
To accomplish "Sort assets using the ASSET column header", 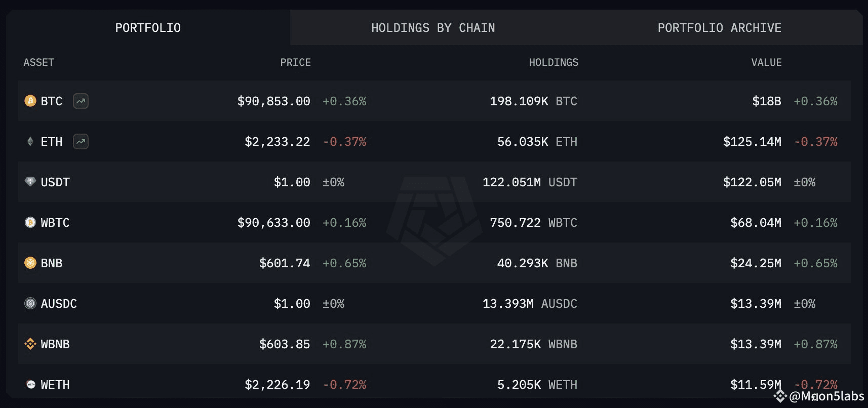I will [x=38, y=62].
